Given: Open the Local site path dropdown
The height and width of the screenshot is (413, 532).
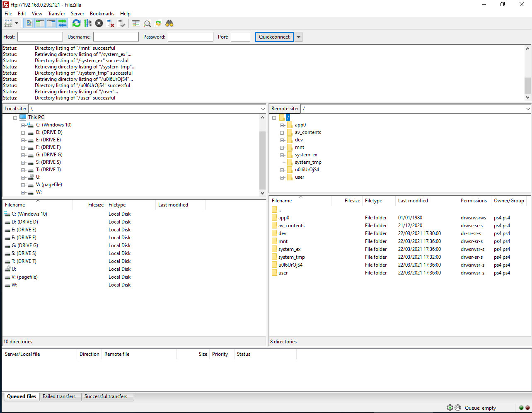Looking at the screenshot, I should click(x=263, y=109).
